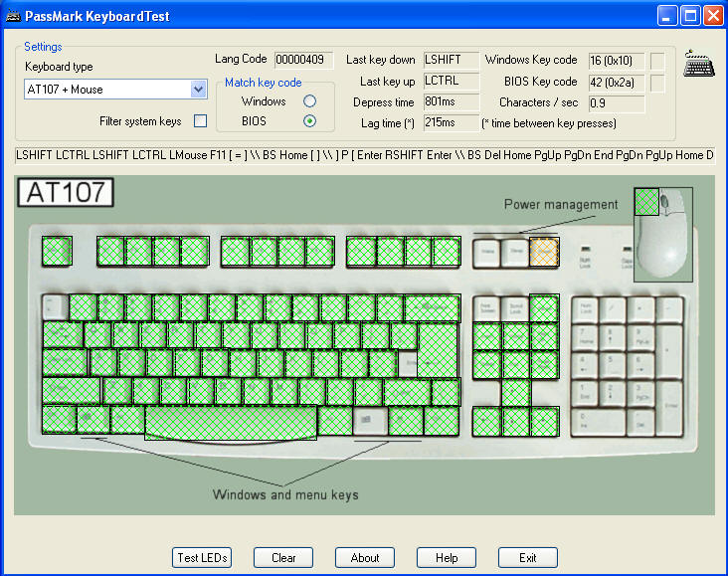Click the Last key up field showing LCTRL
This screenshot has width=728, height=576.
point(451,81)
